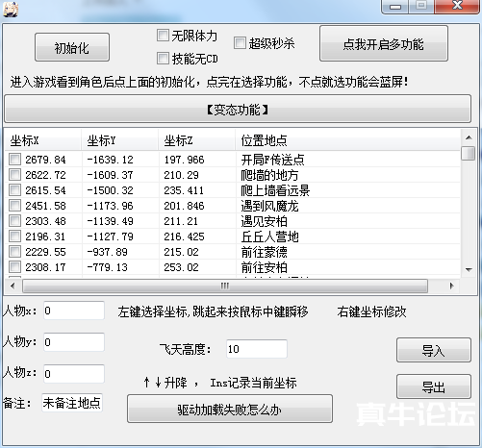Check the 遇见安柏 row checkbox
Viewport: 482px width, 448px height.
pyautogui.click(x=14, y=221)
